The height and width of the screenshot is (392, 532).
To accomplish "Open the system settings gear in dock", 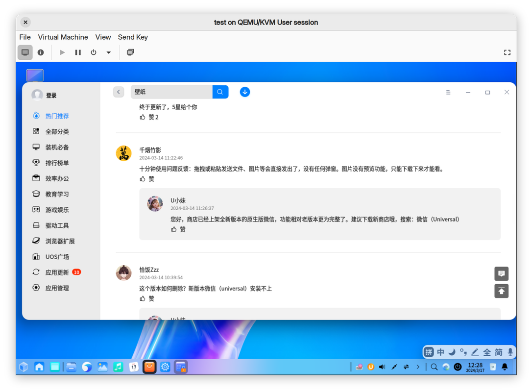I will point(165,367).
